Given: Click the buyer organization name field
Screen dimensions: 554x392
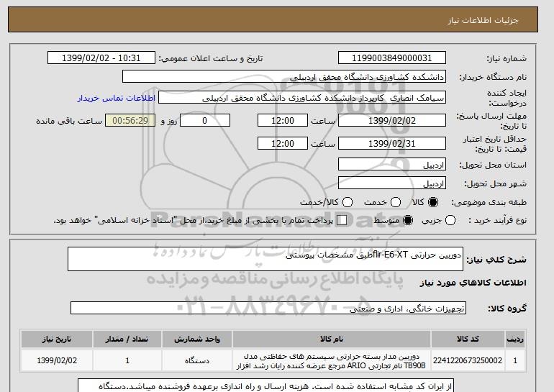Looking at the screenshot, I should pyautogui.click(x=284, y=77).
